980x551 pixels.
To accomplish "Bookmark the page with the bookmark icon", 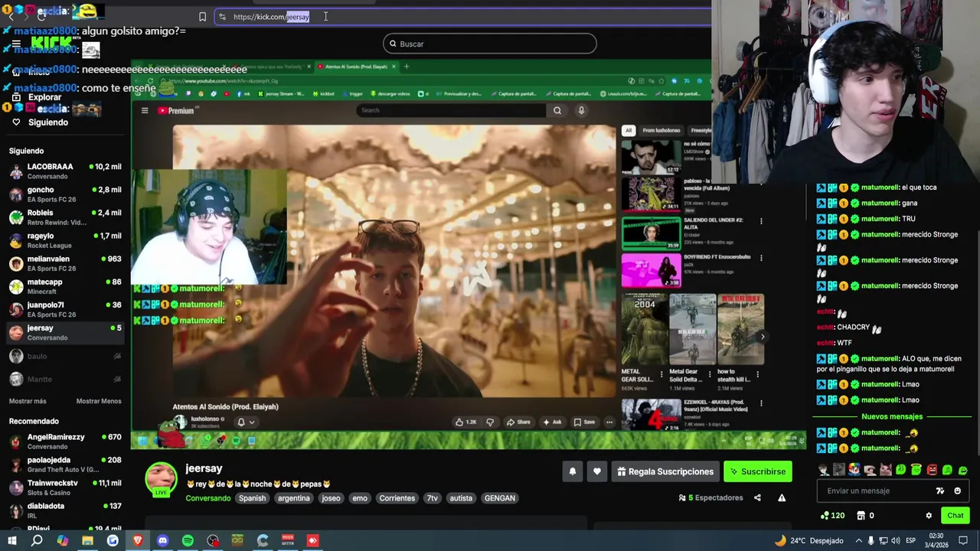I will [x=202, y=17].
